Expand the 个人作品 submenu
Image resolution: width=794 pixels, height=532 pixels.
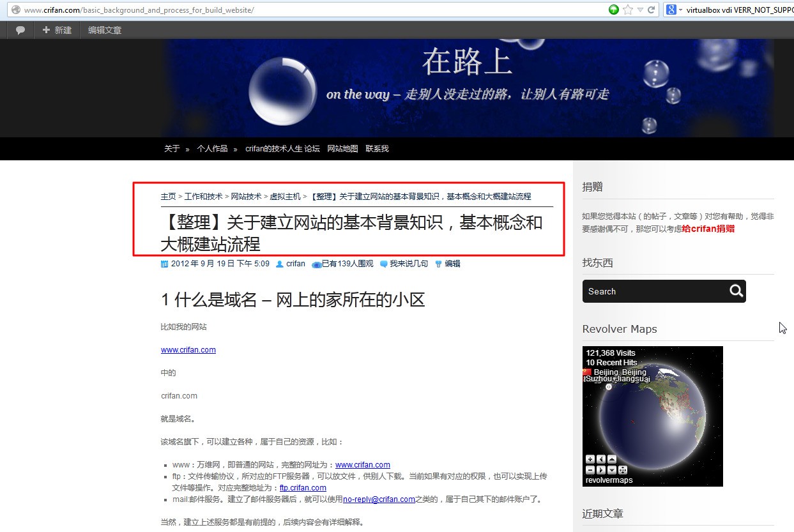coord(212,148)
